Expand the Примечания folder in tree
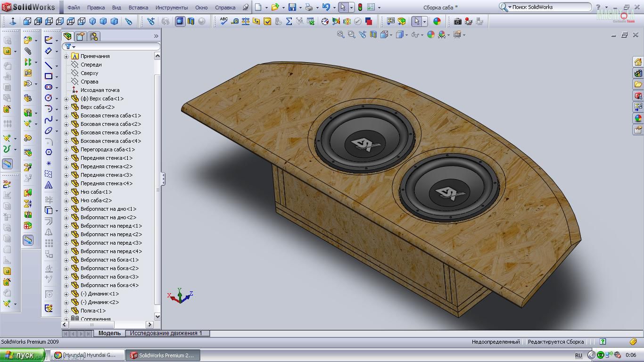 point(66,57)
